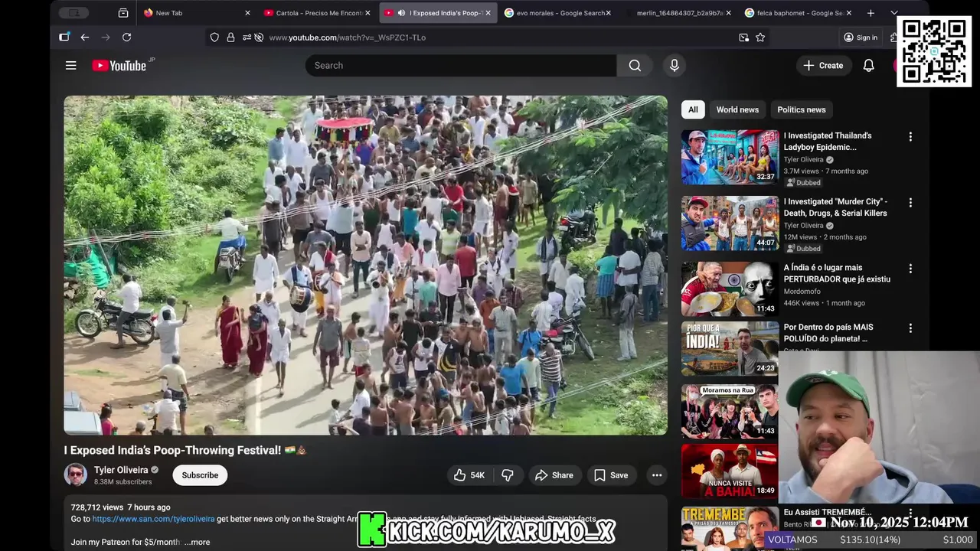Open options for Por Dentro do país video
This screenshot has width=980, height=551.
click(910, 328)
